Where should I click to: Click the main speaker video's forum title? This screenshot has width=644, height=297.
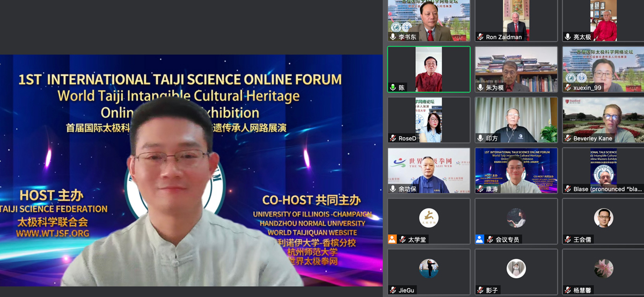click(x=180, y=80)
